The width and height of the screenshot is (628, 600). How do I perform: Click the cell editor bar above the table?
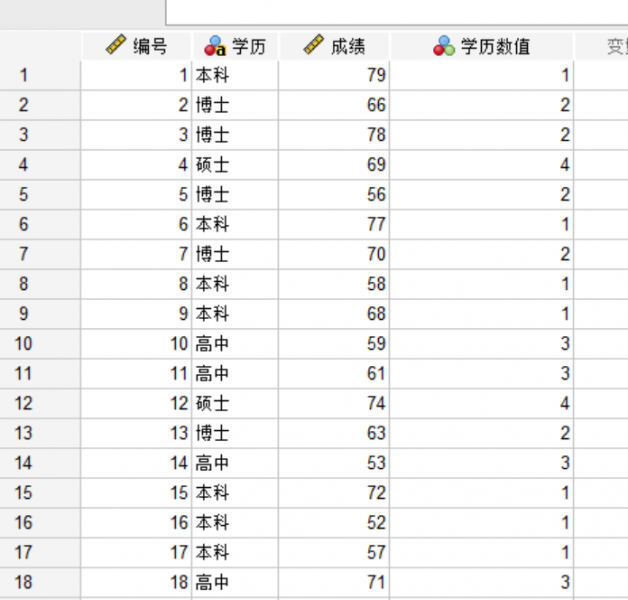pos(397,12)
